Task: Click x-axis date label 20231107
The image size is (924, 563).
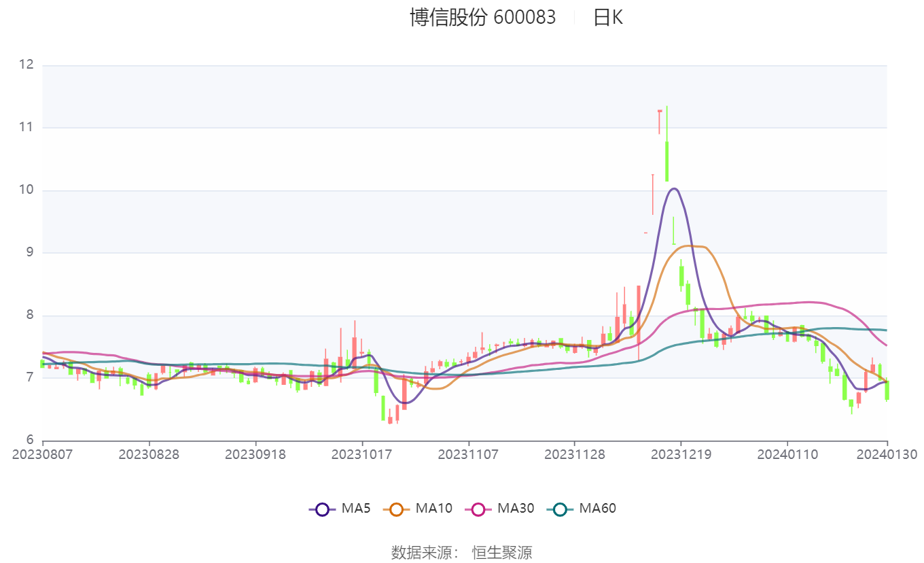Action: (x=468, y=454)
